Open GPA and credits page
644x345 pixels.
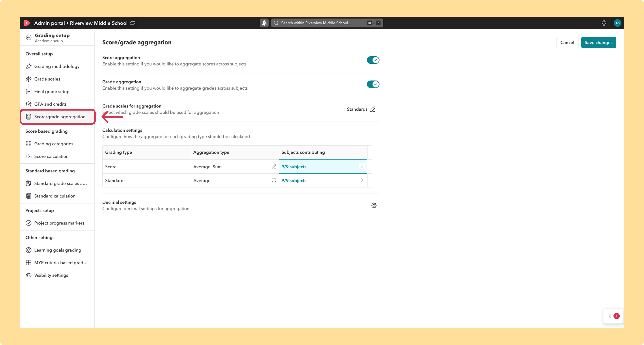(57, 104)
